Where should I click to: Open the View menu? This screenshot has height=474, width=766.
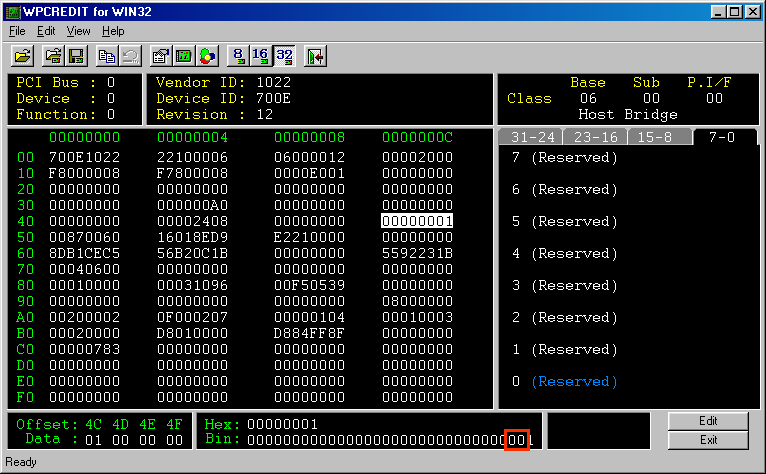point(78,31)
